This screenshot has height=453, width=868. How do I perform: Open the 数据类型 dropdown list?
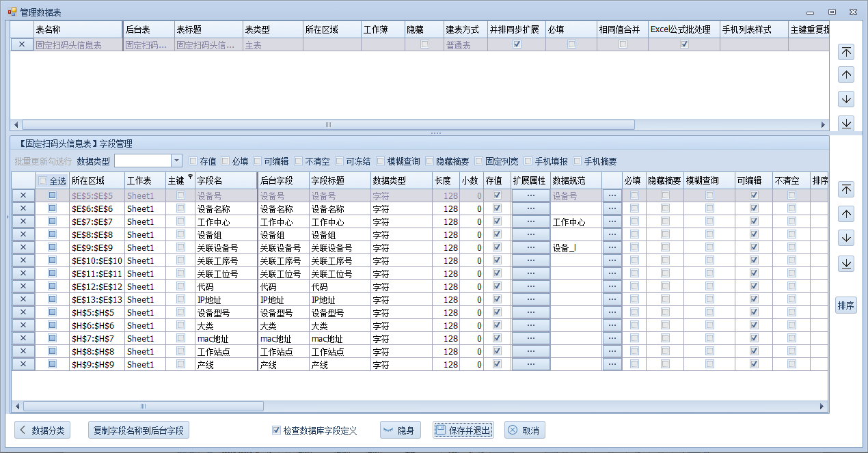pyautogui.click(x=176, y=161)
